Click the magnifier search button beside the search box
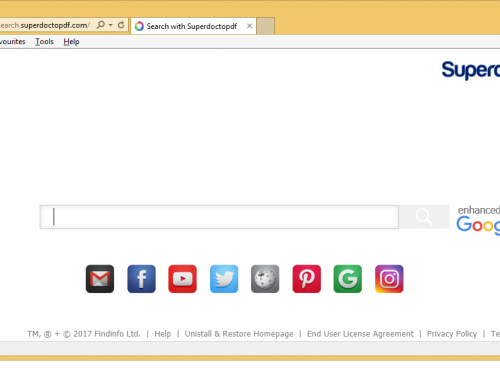Viewport: 500px width, 375px height. click(424, 217)
